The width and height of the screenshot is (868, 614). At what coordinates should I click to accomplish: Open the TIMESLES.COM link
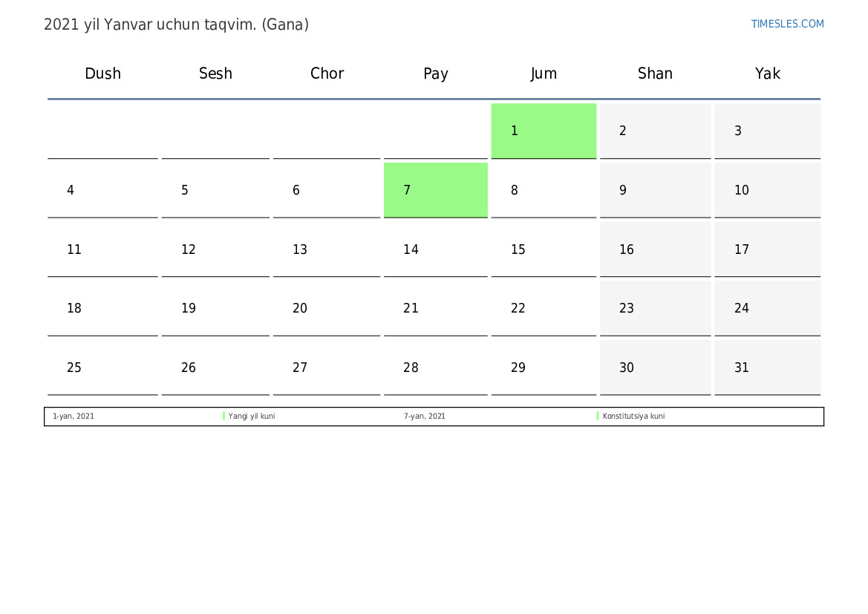tap(787, 24)
